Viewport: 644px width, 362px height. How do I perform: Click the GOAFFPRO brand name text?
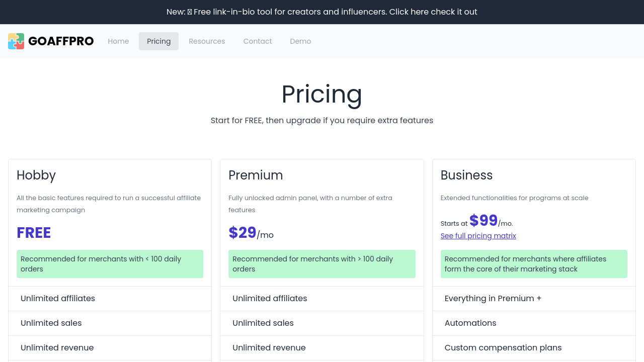point(61,41)
